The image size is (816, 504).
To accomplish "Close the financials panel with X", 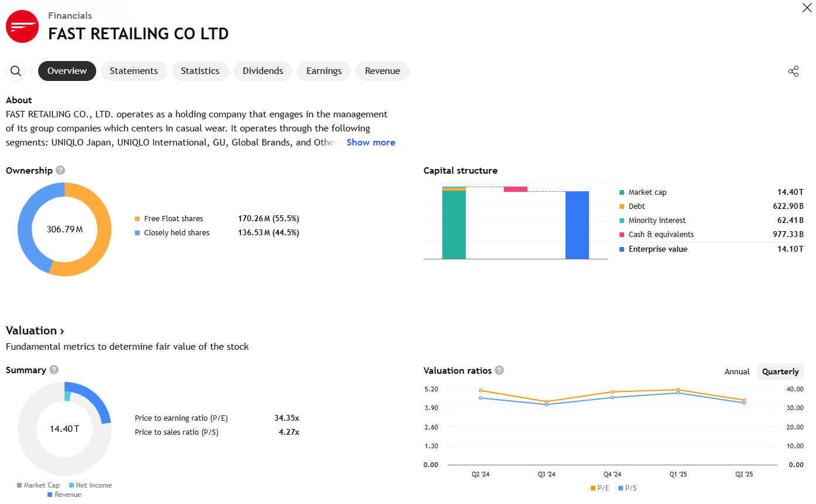I will pos(807,7).
